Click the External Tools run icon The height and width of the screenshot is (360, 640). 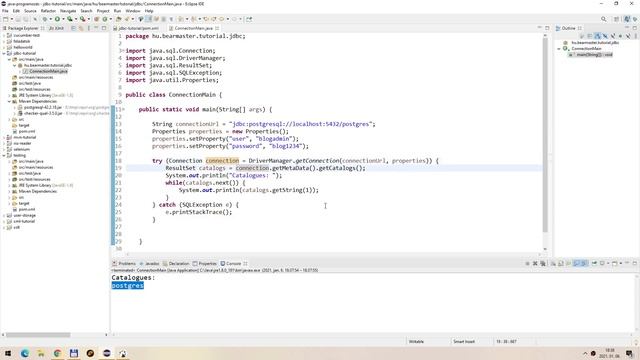coord(82,19)
